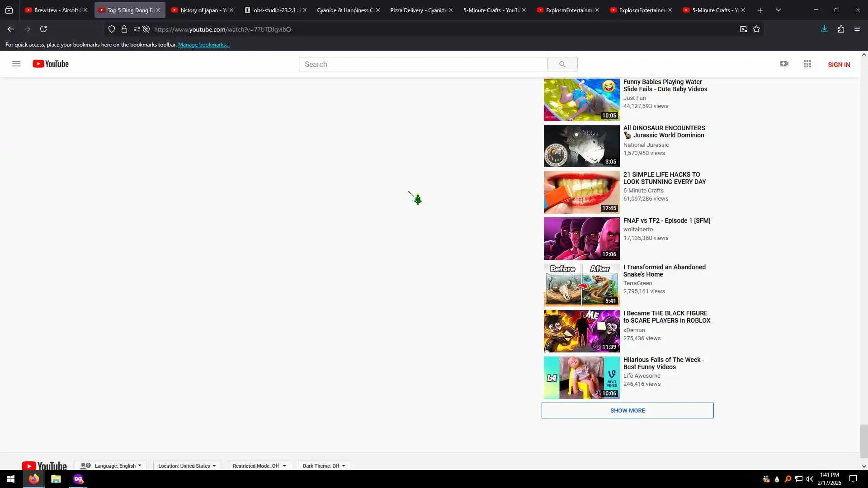Toggle Dark Theme: Off setting

pos(324,465)
